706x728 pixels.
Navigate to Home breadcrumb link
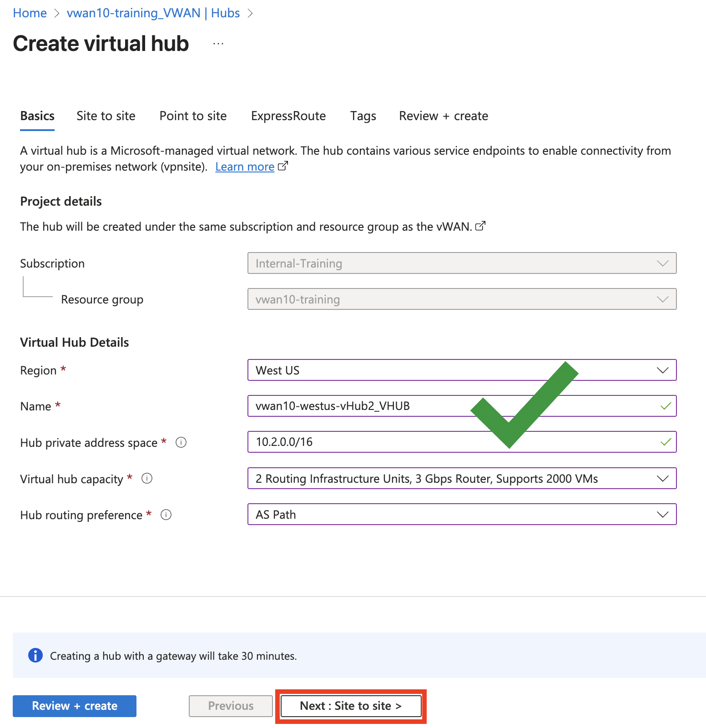(x=30, y=13)
